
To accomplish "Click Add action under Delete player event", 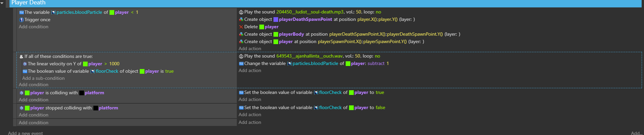I will point(250,49).
